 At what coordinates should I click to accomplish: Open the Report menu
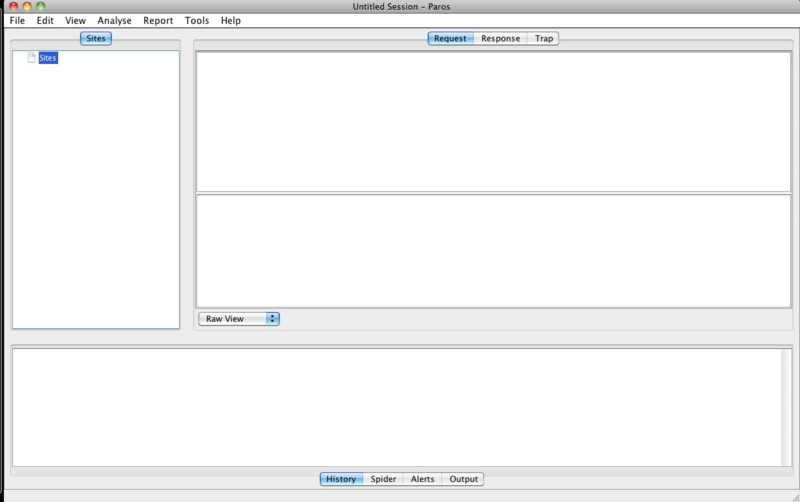point(158,20)
